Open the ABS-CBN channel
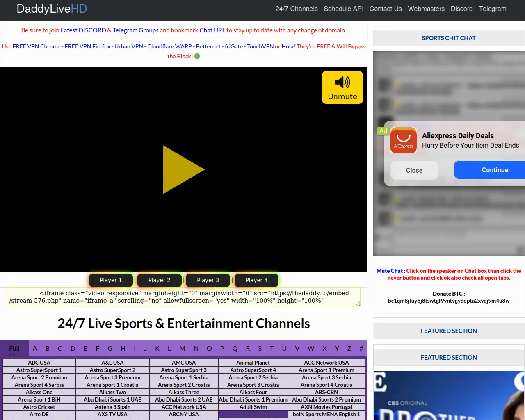The image size is (525, 420). point(326,392)
